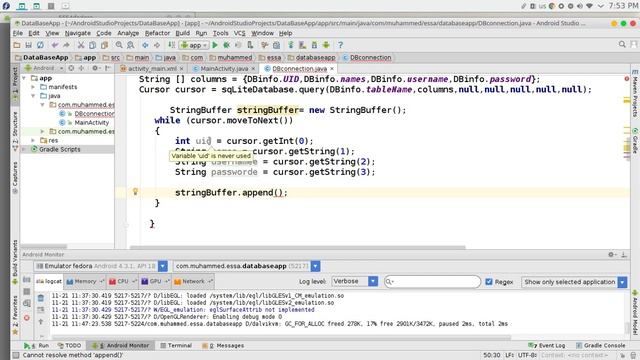The width and height of the screenshot is (640, 360).
Task: Click the Redo arrow icon
Action: point(66,45)
